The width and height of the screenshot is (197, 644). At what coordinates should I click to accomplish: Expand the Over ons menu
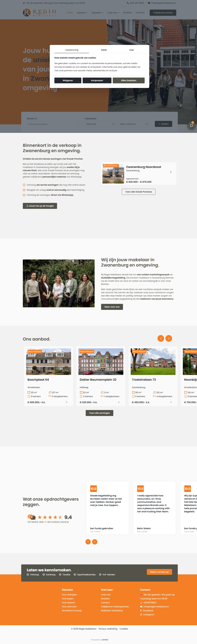[x=113, y=12]
